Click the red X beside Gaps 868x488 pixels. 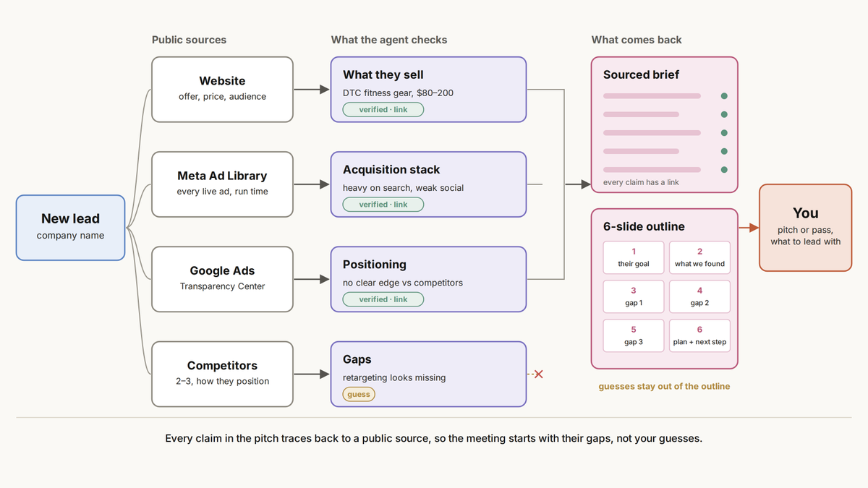click(538, 374)
